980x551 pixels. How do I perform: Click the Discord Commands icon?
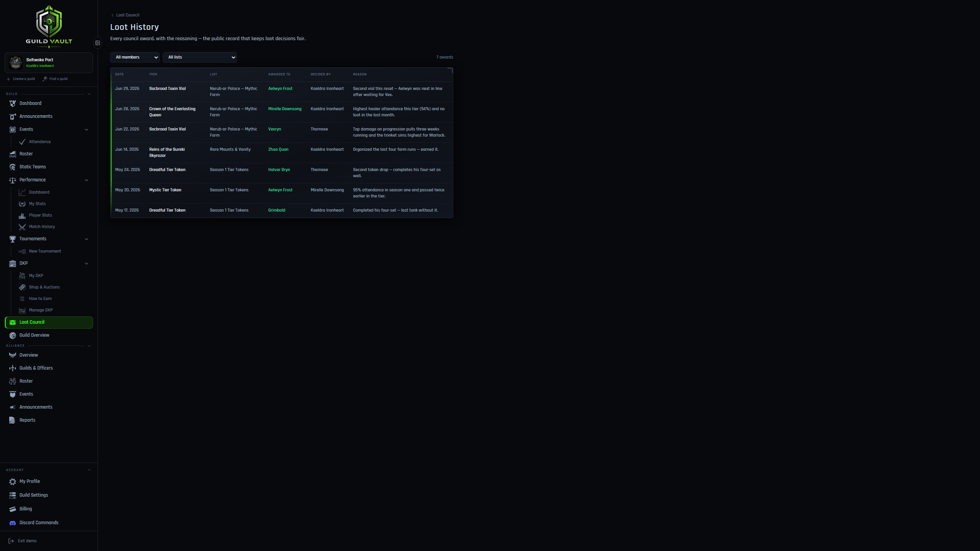[13, 523]
